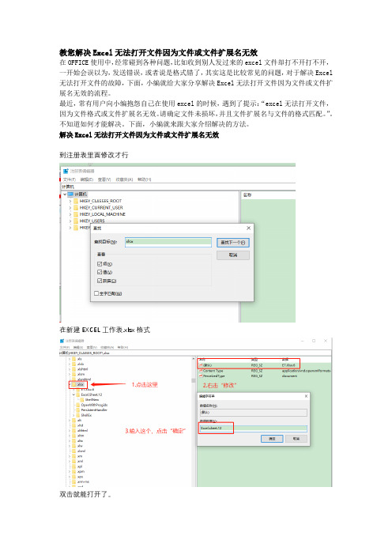Expand the HKEY_CURRENT_USER node arrow

pos(70,208)
